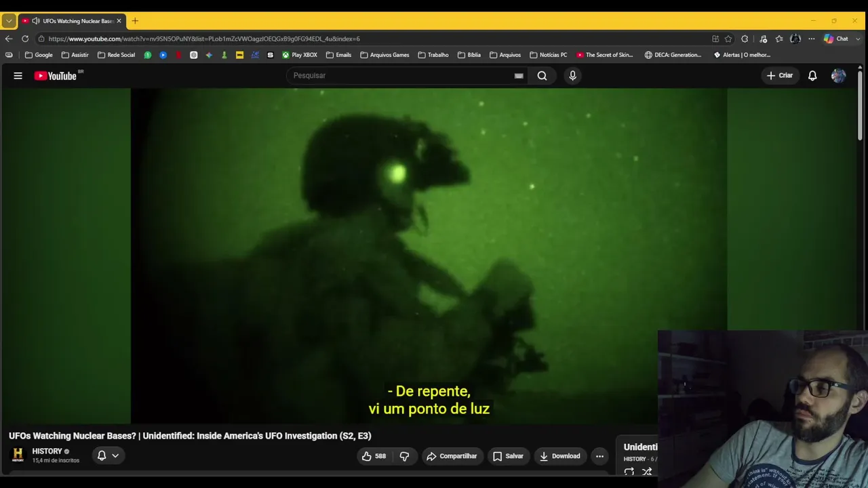Click the HISTORY channel name
Viewport: 868px width, 488px height.
tap(47, 451)
